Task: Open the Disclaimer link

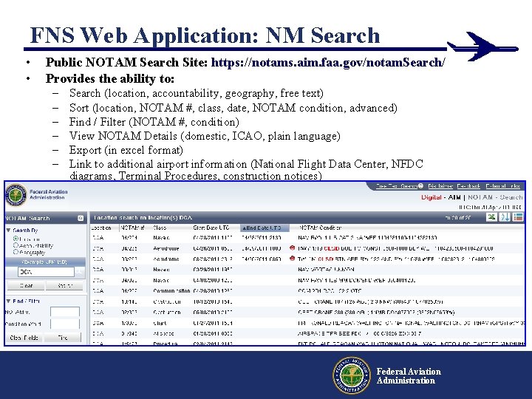Action: tap(440, 186)
